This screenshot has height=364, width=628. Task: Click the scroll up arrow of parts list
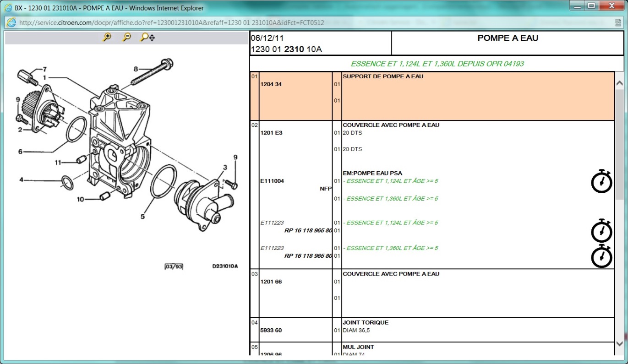(x=619, y=83)
